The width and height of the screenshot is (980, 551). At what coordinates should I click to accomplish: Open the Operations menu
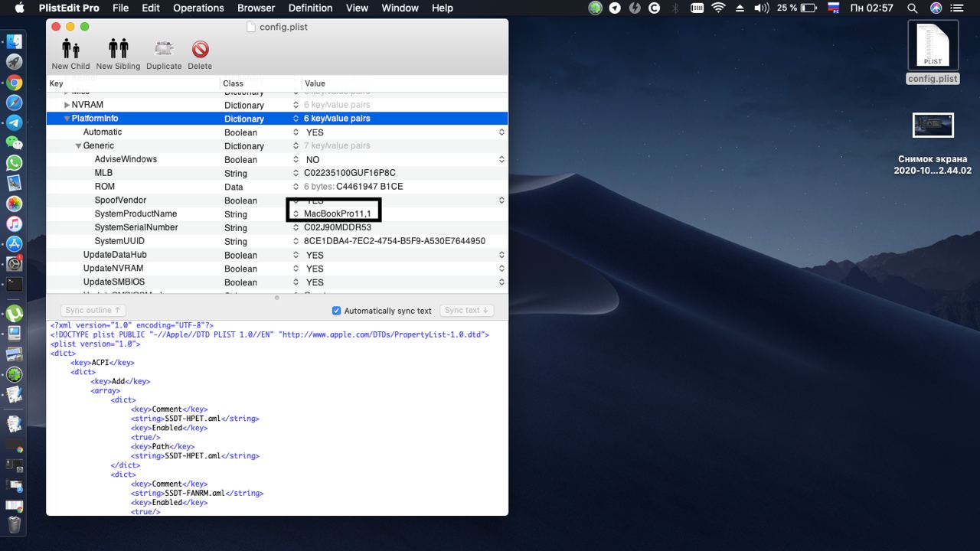coord(198,8)
